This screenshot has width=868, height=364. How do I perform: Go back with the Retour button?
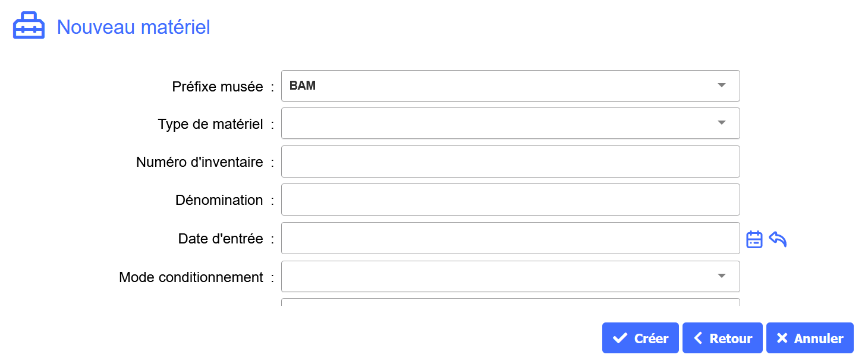[x=722, y=338]
